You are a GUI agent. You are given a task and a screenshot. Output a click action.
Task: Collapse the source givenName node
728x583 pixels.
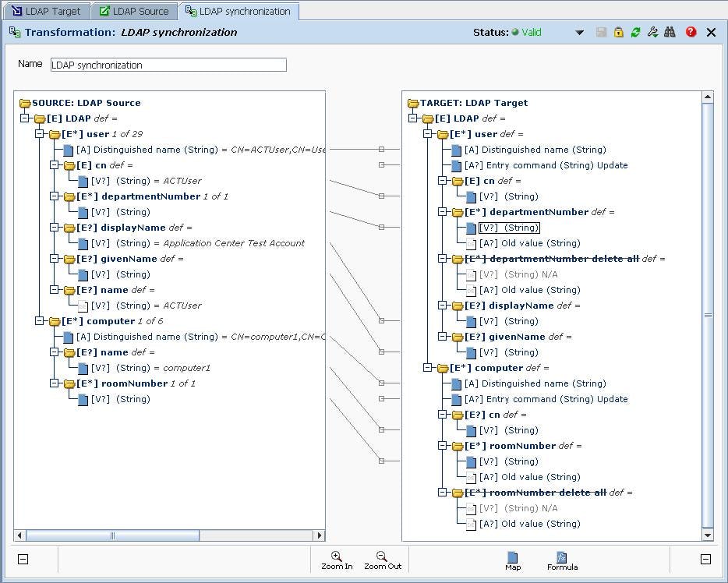(55, 259)
